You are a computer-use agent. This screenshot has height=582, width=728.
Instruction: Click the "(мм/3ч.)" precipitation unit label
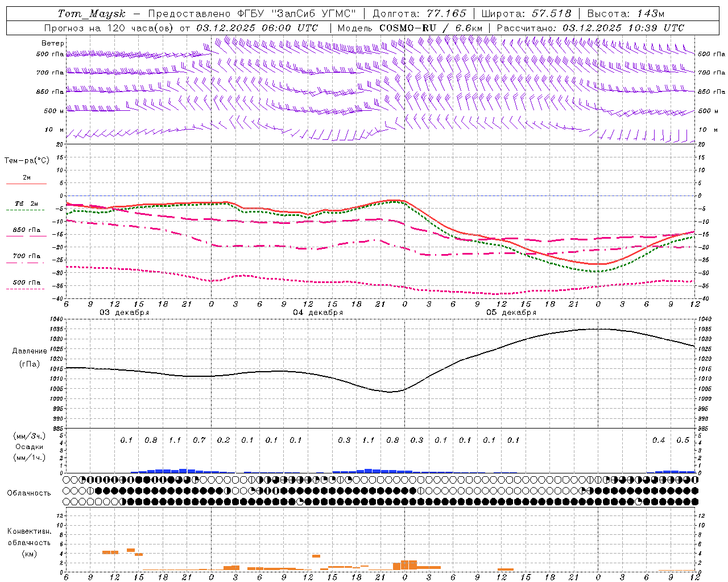click(x=30, y=436)
